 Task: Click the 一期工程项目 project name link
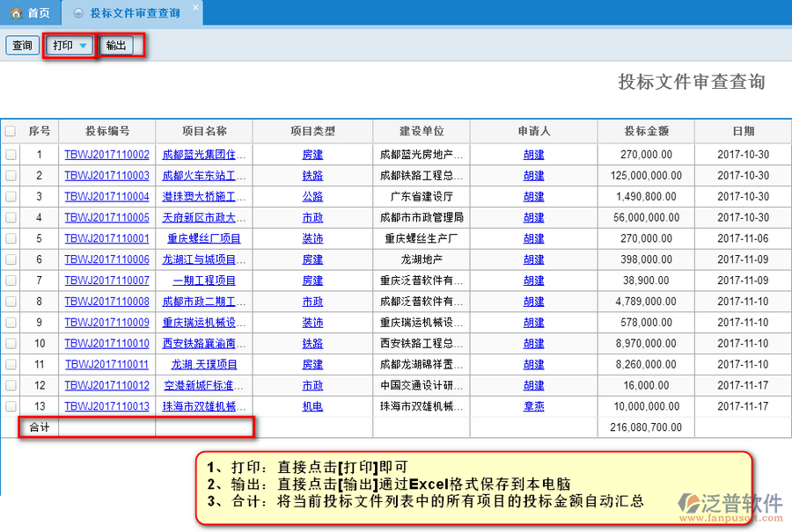coord(203,281)
